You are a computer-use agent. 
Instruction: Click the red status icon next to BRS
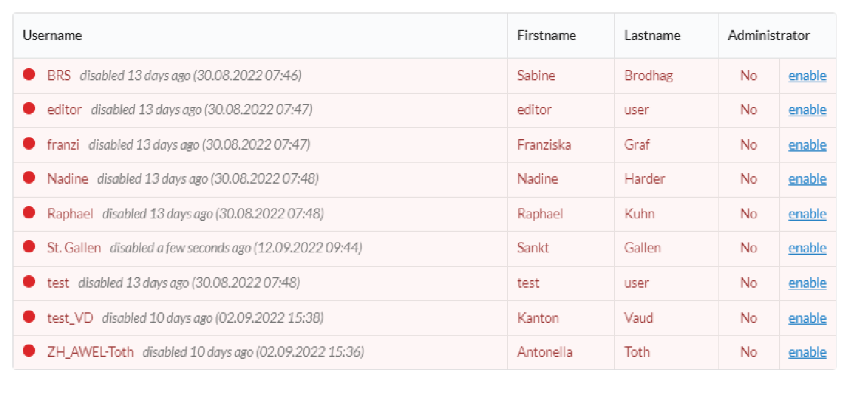(28, 75)
